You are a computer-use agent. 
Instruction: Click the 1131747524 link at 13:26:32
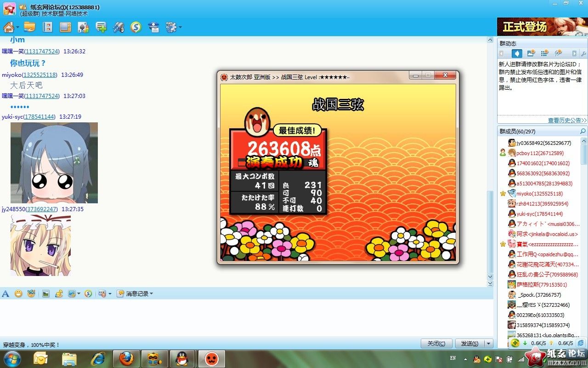(42, 52)
